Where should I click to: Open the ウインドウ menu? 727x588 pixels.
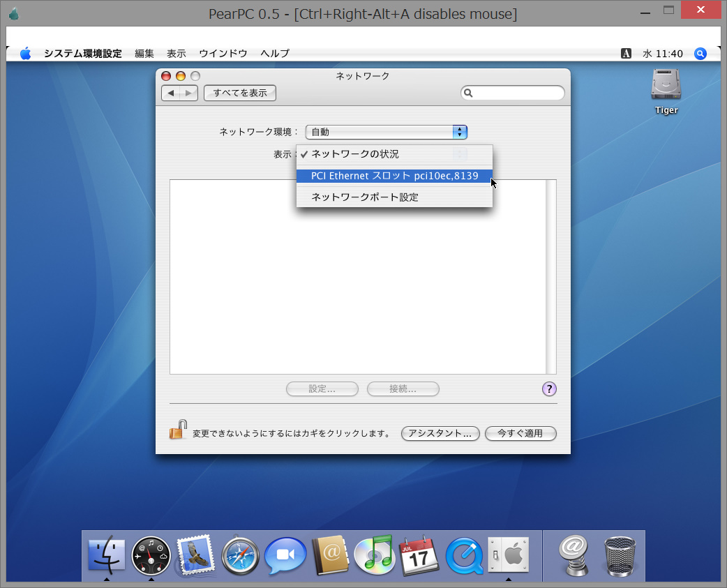(x=223, y=54)
